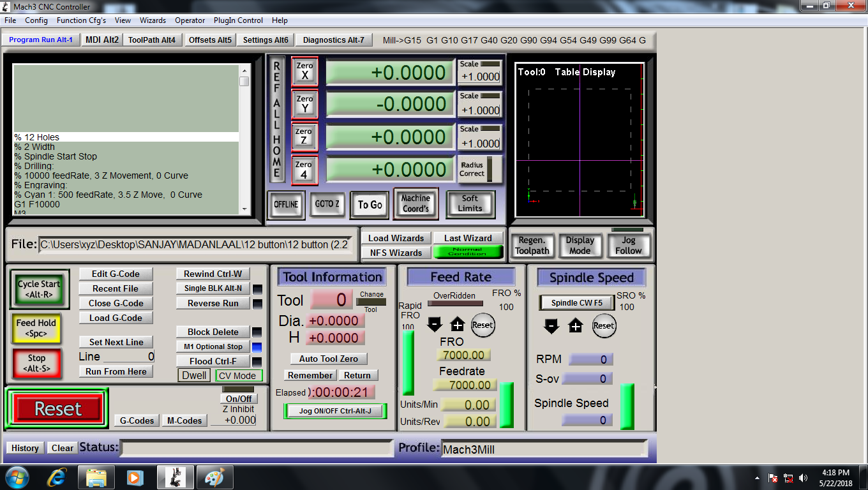
Task: Click the Cycle Start Alt-R button
Action: (39, 289)
